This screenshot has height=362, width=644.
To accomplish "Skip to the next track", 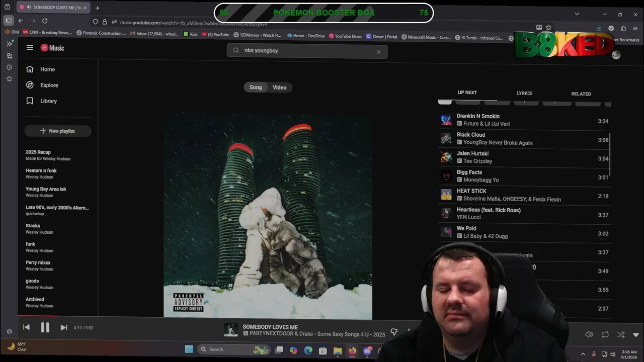I will [x=64, y=327].
